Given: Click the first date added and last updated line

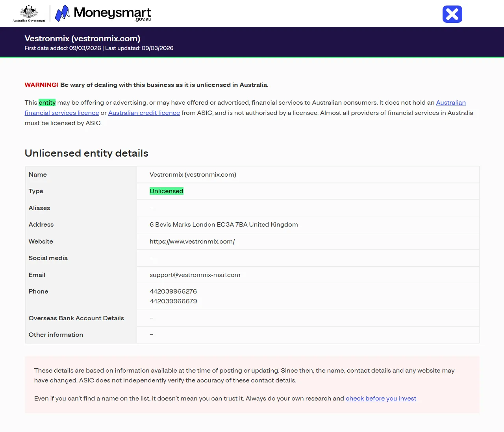Looking at the screenshot, I should tap(99, 48).
